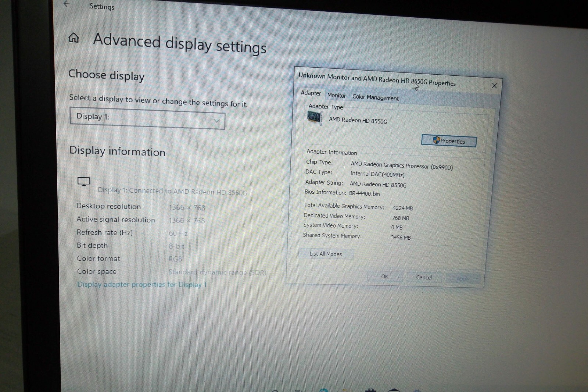Open Settings home via house icon
Viewport: 588px width, 392px height.
coord(74,38)
